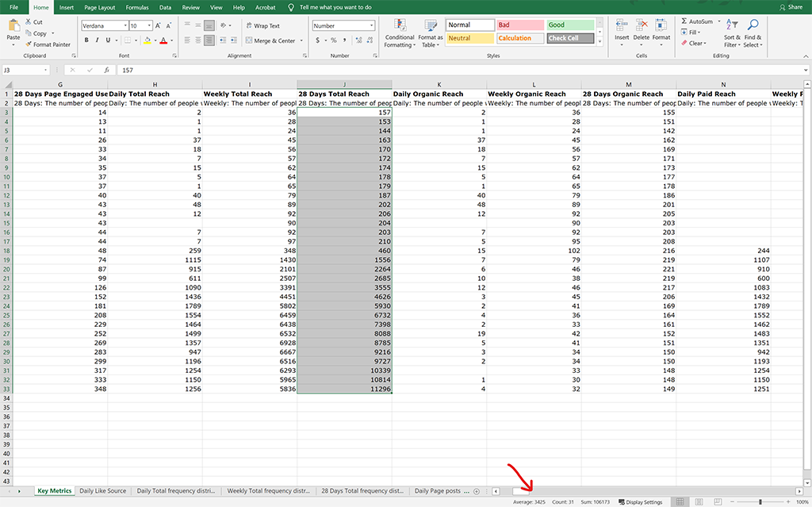Screen dimensions: 812x507
Task: Apply accounting dollar format
Action: click(x=317, y=40)
